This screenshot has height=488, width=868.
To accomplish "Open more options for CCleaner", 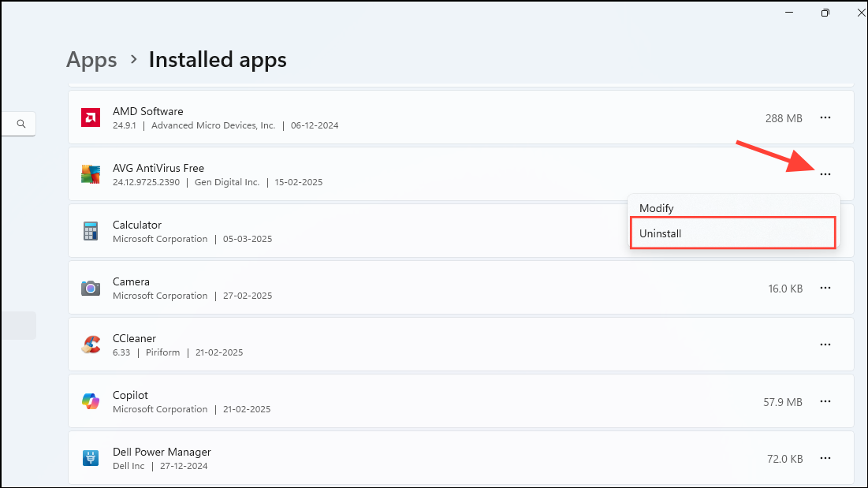I will 825,345.
